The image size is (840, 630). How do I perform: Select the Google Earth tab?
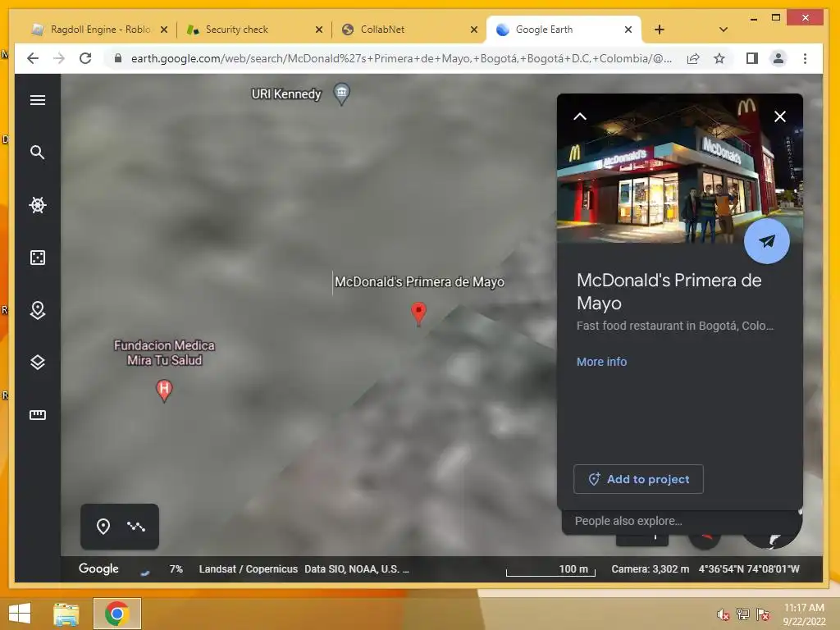544,30
